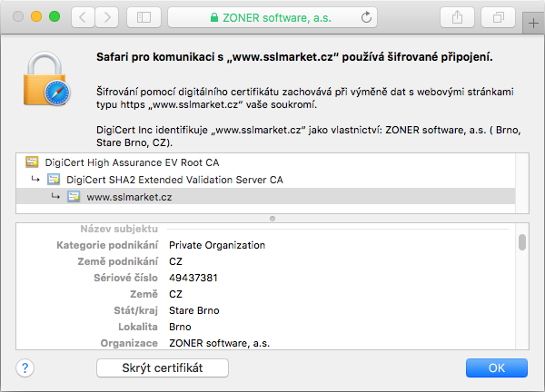Confirm the dialog with OK
The image size is (545, 392).
pyautogui.click(x=497, y=367)
